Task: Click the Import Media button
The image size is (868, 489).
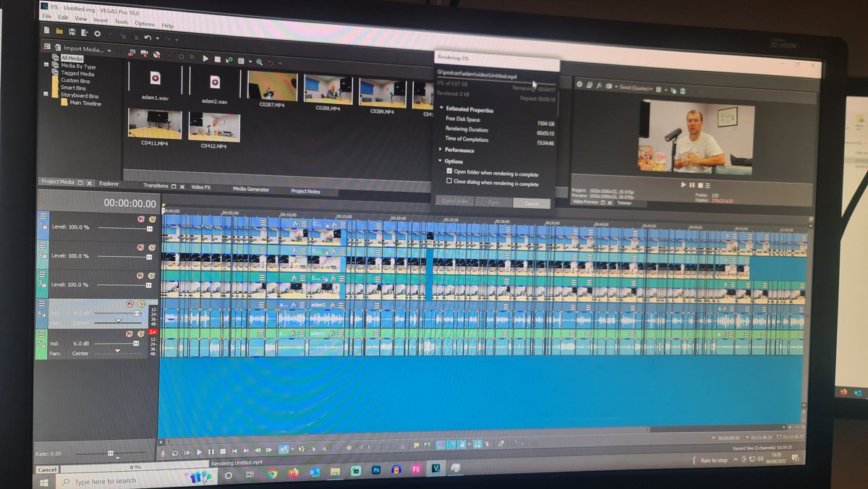Action: tap(80, 48)
